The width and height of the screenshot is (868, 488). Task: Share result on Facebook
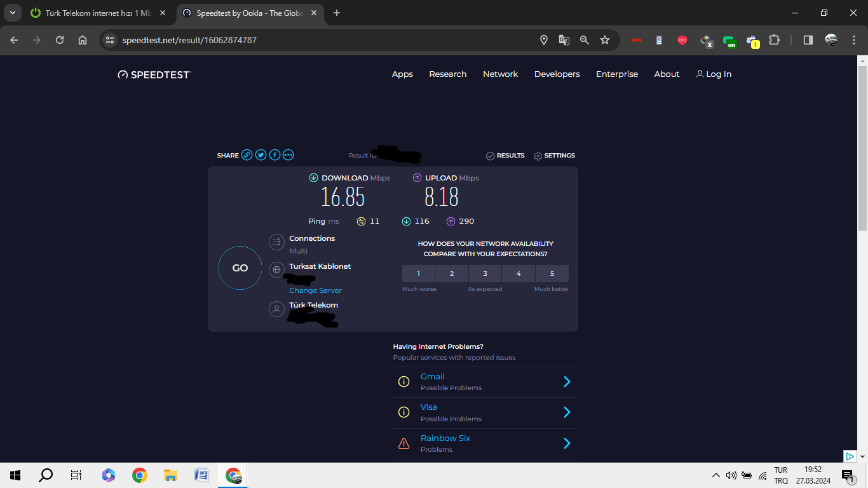pyautogui.click(x=275, y=155)
